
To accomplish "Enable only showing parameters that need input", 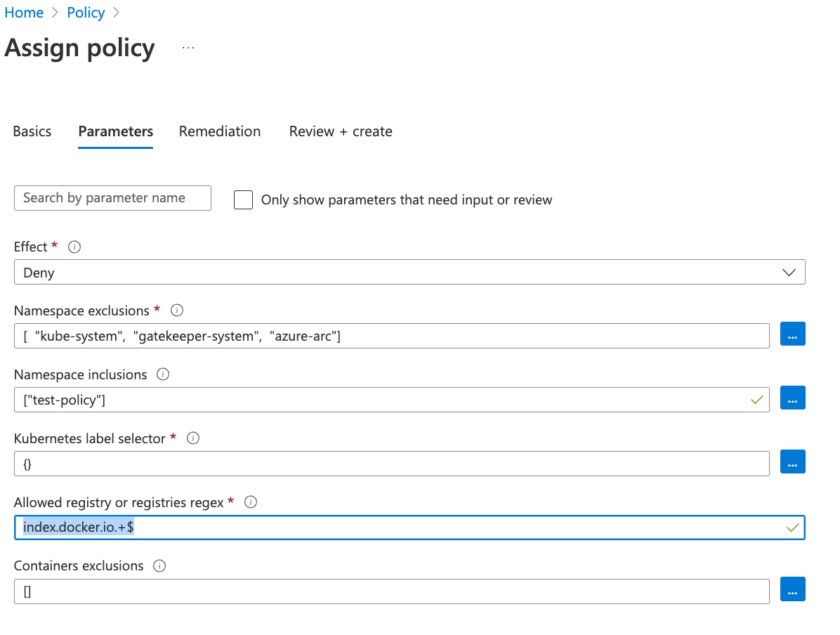I will [x=242, y=199].
